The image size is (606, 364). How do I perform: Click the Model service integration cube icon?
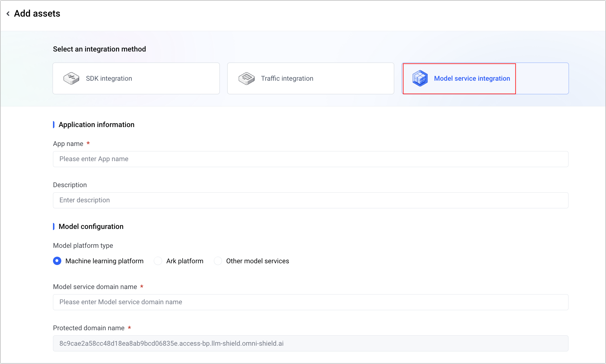pyautogui.click(x=420, y=78)
